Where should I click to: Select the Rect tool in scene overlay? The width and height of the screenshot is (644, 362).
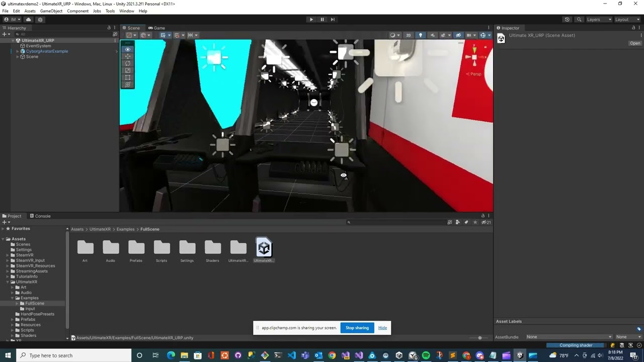(128, 77)
